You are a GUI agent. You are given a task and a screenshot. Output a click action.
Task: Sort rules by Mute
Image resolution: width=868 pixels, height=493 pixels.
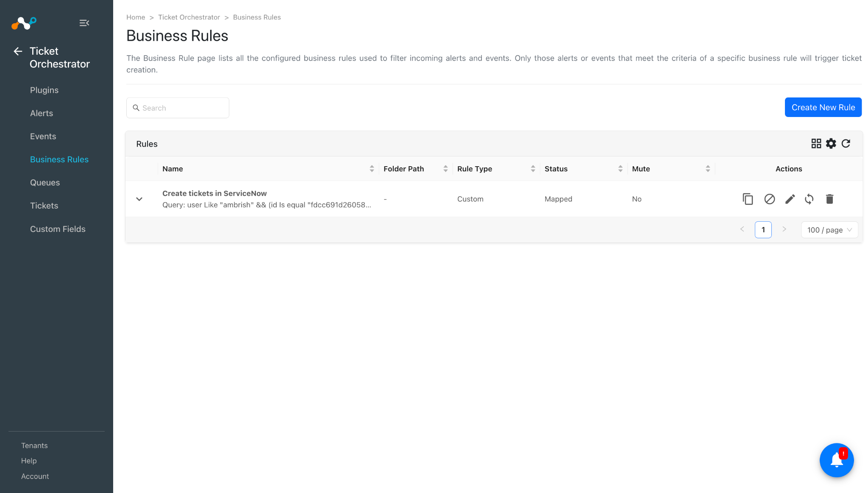coord(708,169)
